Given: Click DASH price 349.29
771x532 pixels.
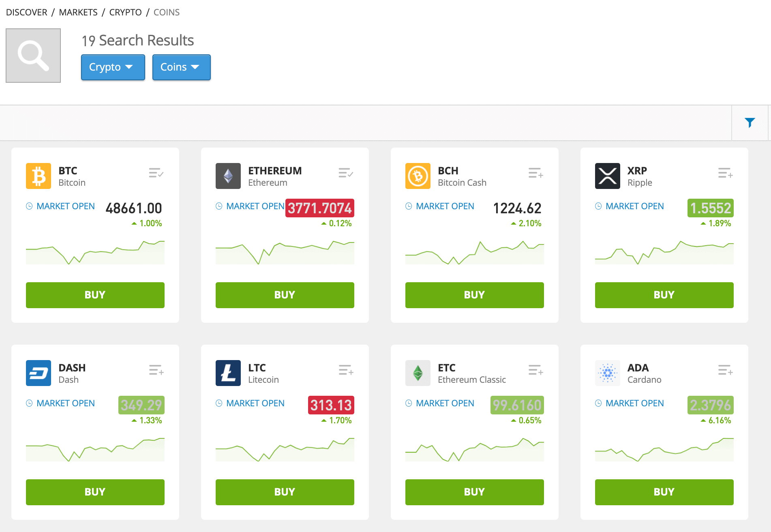Looking at the screenshot, I should point(141,405).
